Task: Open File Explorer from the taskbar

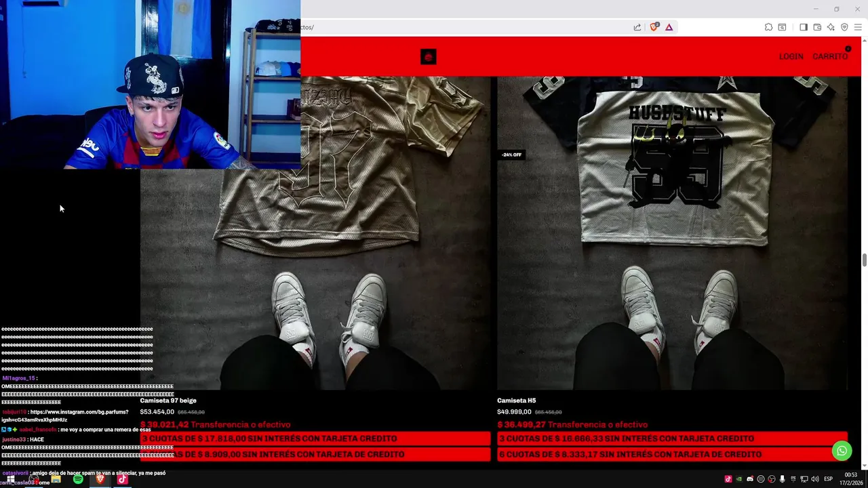Action: click(x=56, y=479)
